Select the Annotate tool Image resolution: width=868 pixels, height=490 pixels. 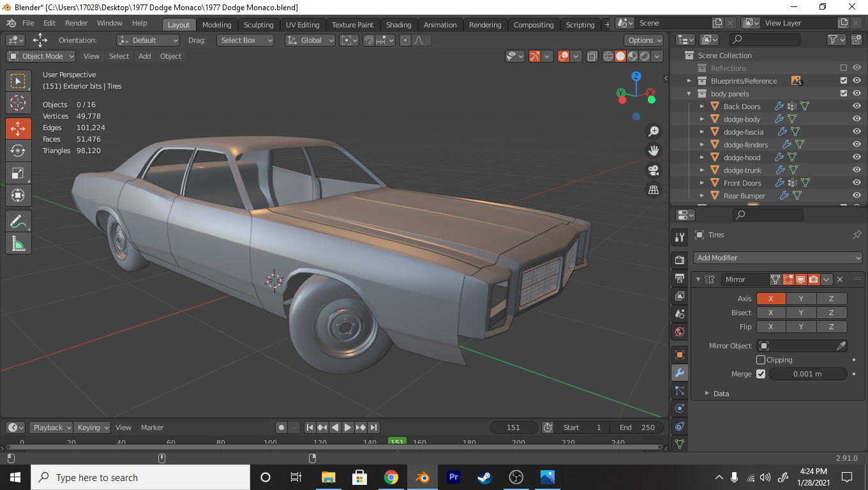[19, 221]
